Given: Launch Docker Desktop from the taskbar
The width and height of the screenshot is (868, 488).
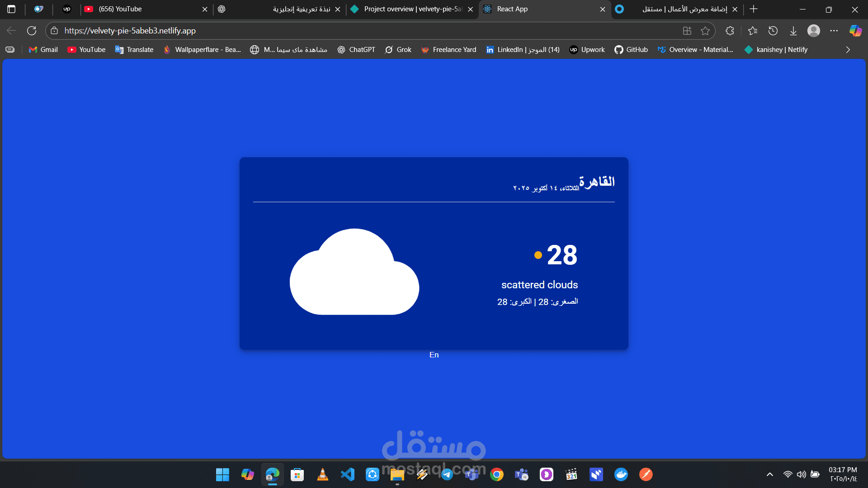Looking at the screenshot, I should click(621, 474).
